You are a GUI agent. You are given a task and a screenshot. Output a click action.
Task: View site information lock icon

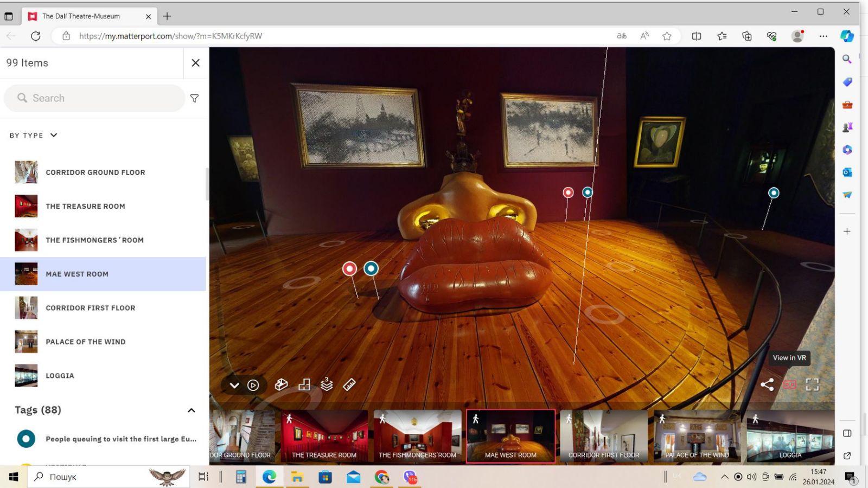coord(66,36)
